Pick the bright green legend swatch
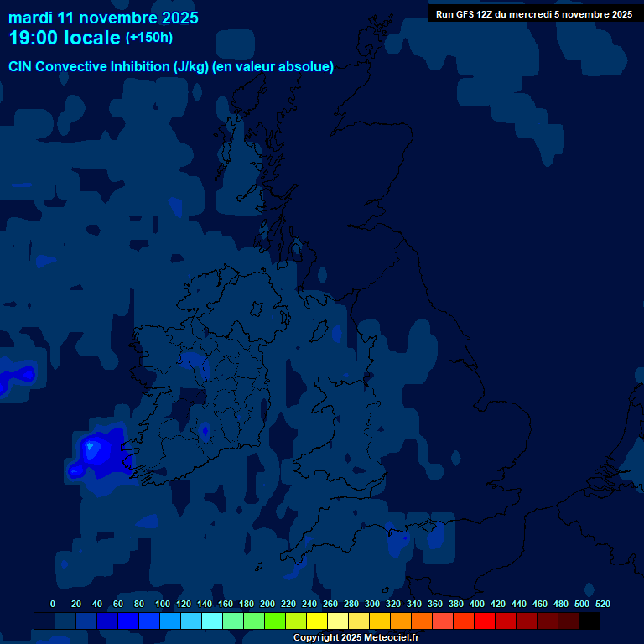Viewport: 644px width, 644px height. coord(275,621)
